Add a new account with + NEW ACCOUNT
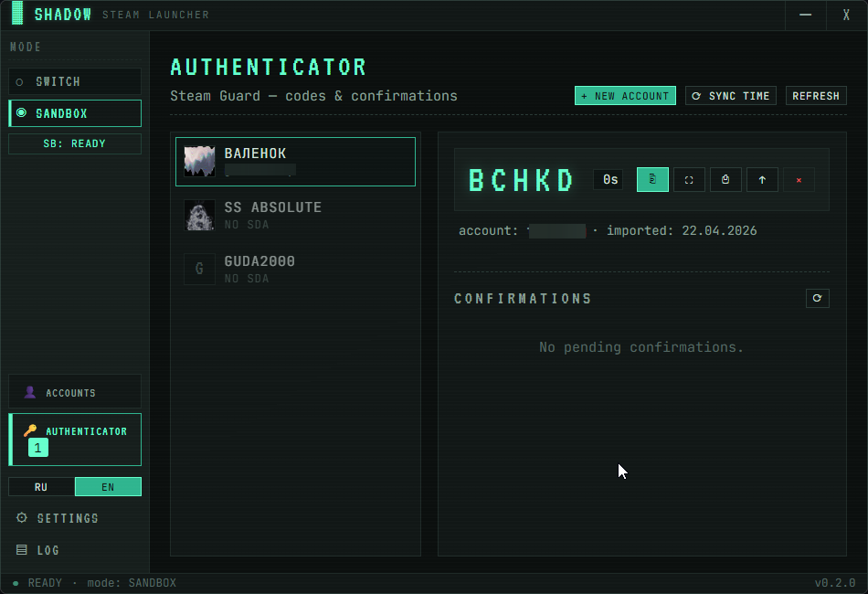868x594 pixels. 626,96
